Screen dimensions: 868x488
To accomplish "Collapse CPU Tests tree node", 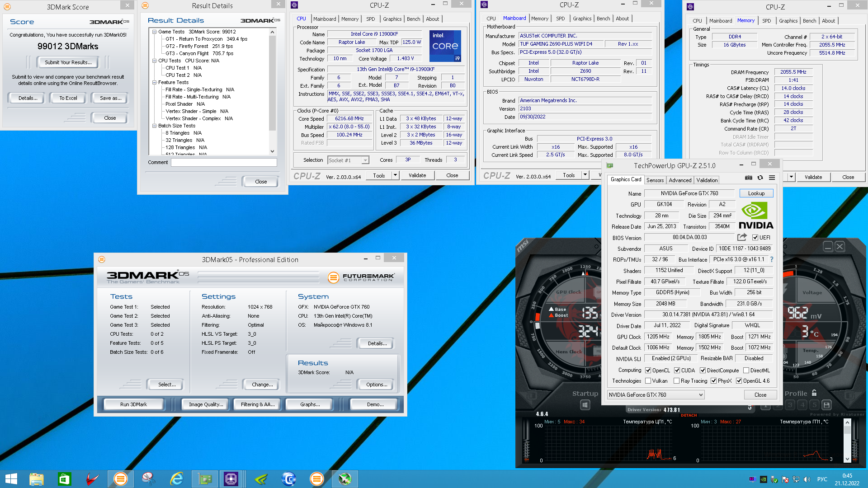I will [154, 61].
